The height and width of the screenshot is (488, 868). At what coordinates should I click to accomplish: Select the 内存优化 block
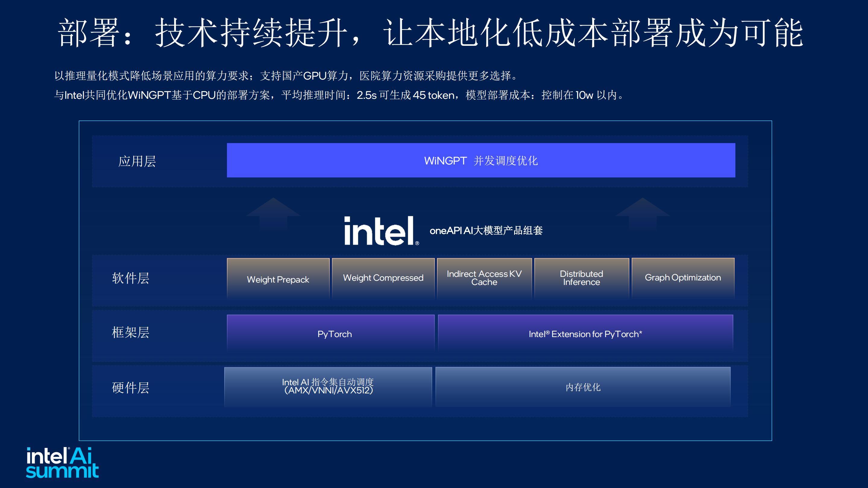[x=583, y=386]
